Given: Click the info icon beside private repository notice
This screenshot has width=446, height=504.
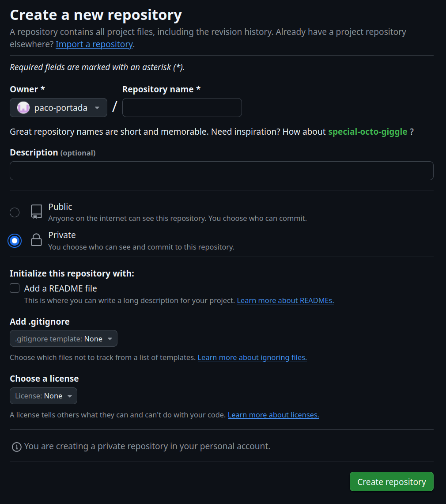Looking at the screenshot, I should tap(17, 447).
